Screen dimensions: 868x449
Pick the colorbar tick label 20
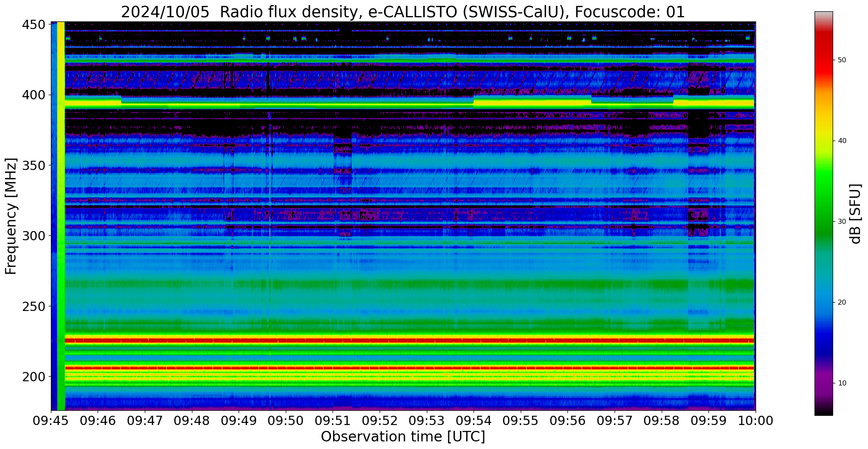coord(842,302)
